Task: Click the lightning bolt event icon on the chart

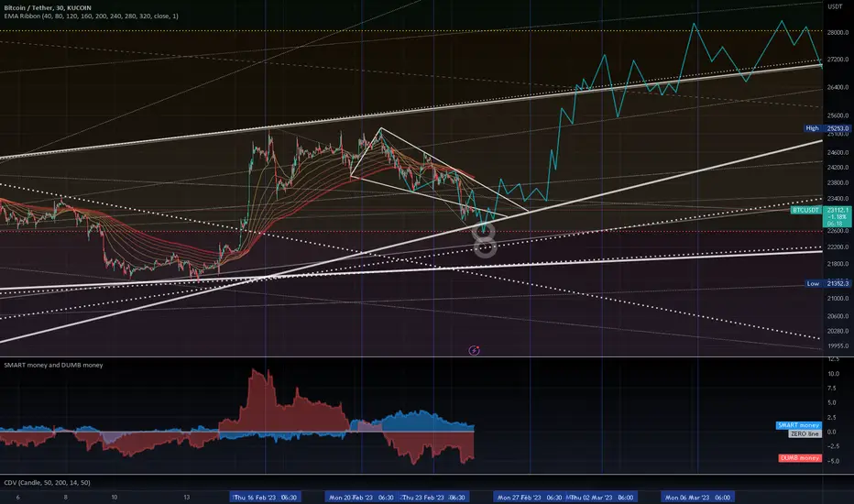Action: [474, 350]
